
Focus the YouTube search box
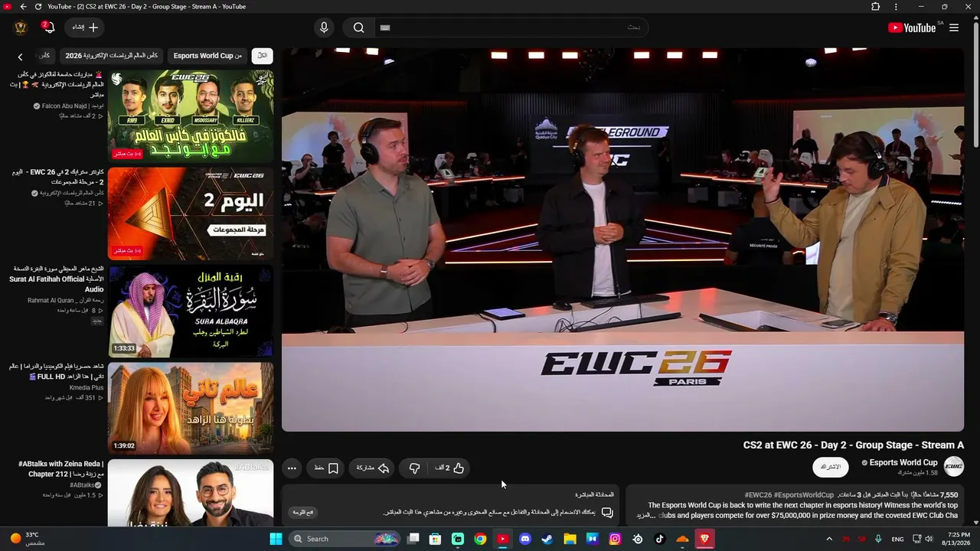pyautogui.click(x=511, y=28)
